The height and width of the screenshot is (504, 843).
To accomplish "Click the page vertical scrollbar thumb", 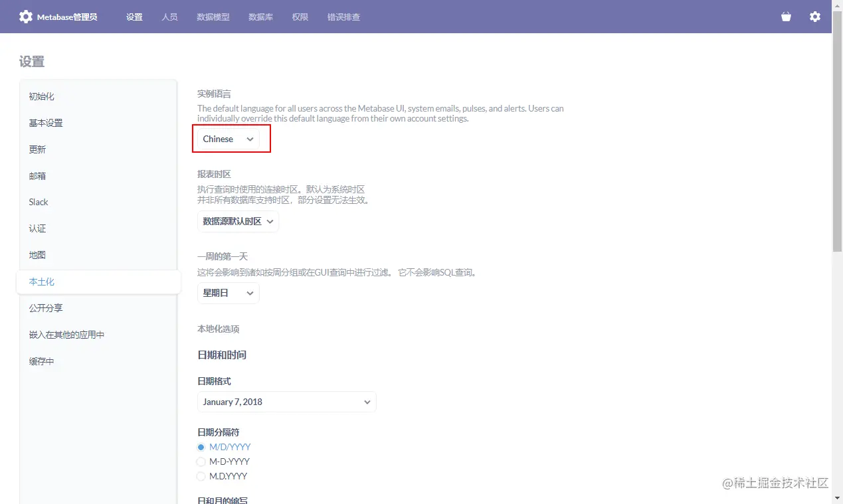I will pyautogui.click(x=837, y=131).
